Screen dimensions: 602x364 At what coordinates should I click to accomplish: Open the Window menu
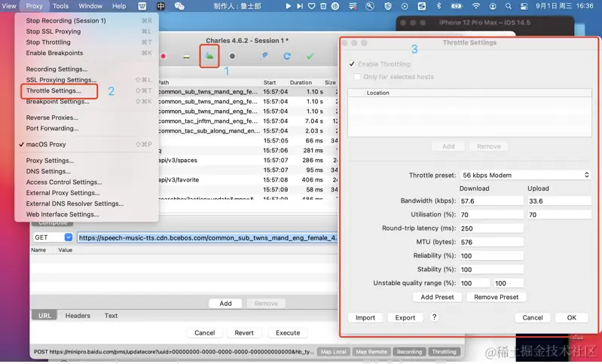pos(90,6)
